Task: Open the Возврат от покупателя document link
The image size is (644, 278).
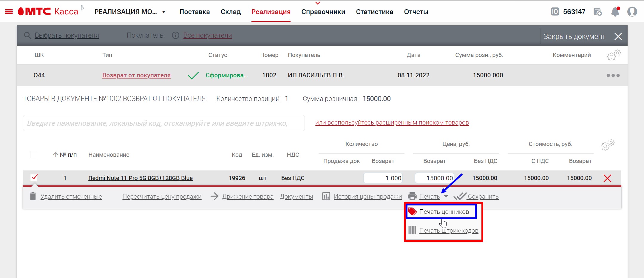Action: click(x=136, y=75)
